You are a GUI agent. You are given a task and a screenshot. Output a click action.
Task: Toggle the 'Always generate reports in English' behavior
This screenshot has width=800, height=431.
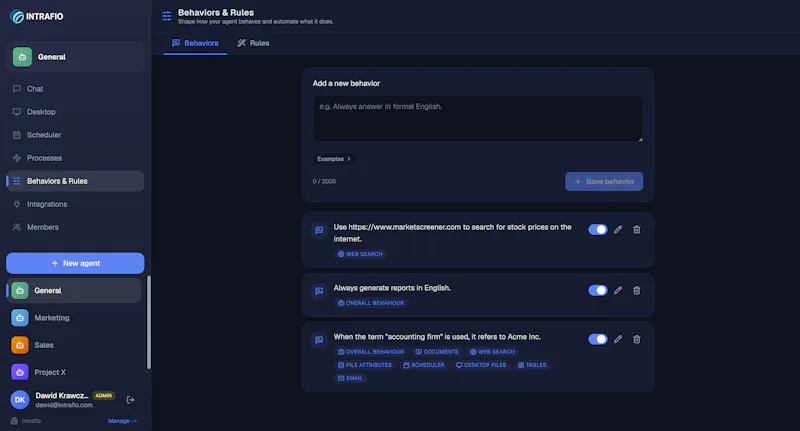[597, 290]
